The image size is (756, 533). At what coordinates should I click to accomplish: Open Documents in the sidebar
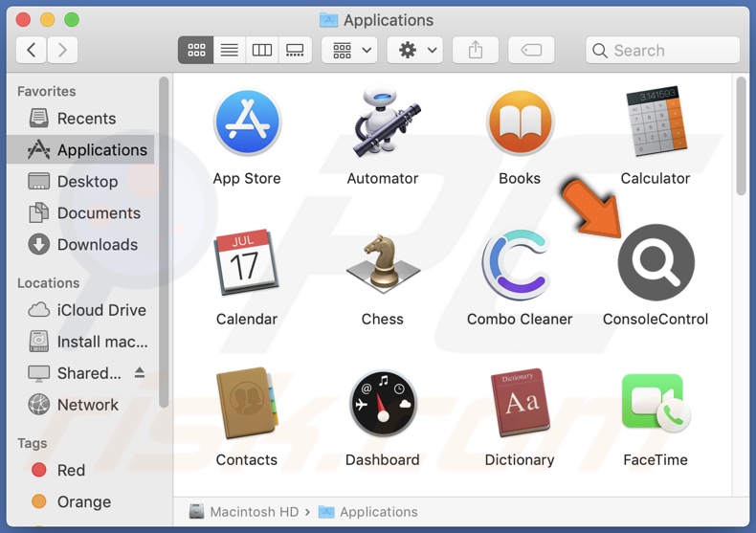click(80, 213)
